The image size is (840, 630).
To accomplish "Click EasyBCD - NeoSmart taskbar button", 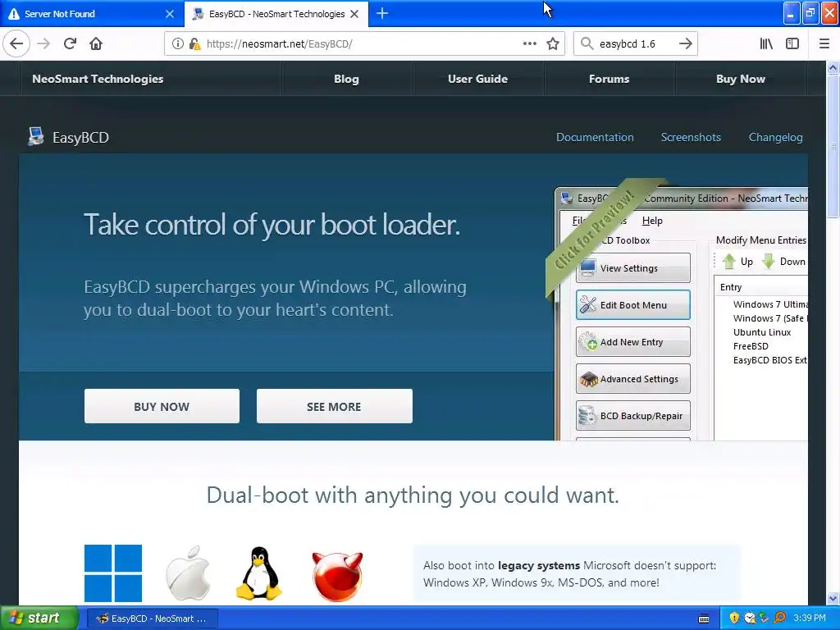I will [x=152, y=619].
